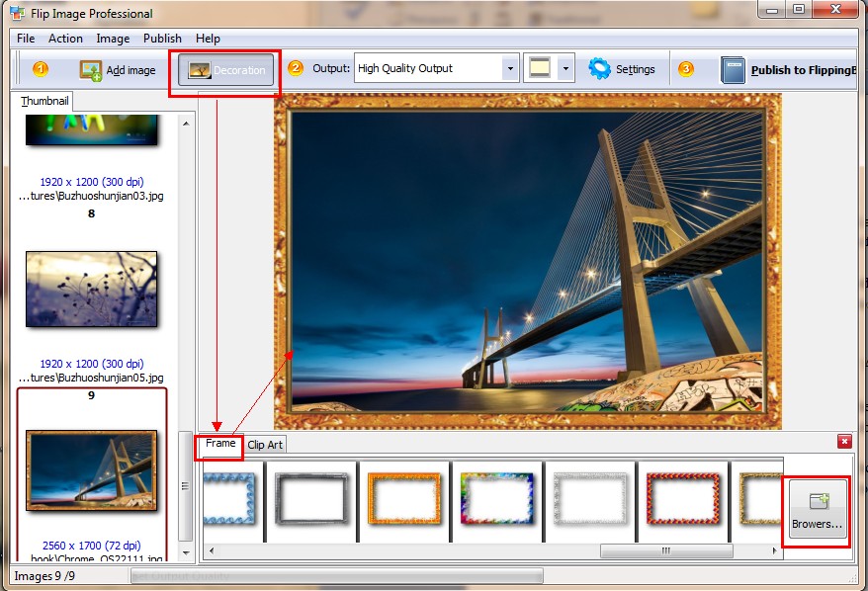This screenshot has height=591, width=868.
Task: Open the background color dropdown arrow
Action: [x=565, y=69]
